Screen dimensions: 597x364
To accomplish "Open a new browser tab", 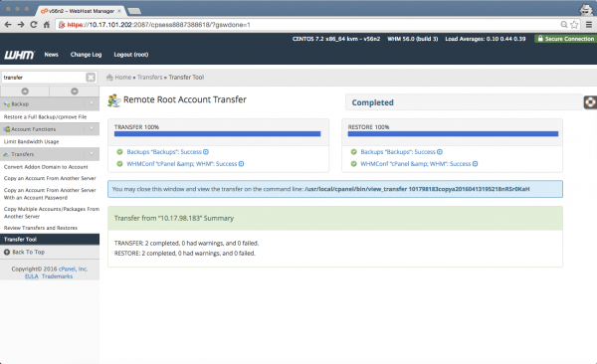I will 134,11.
